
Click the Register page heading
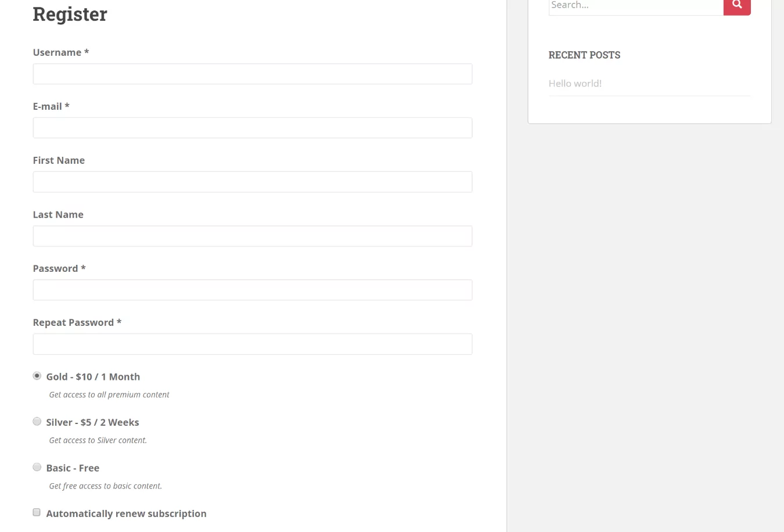pyautogui.click(x=70, y=14)
